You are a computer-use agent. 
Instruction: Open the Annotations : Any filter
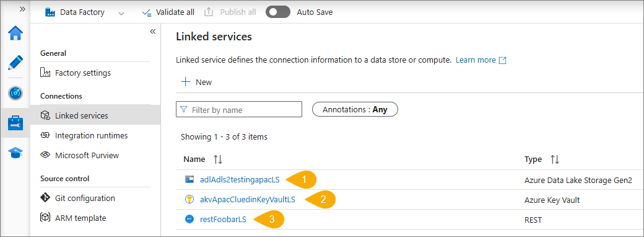[x=355, y=110]
